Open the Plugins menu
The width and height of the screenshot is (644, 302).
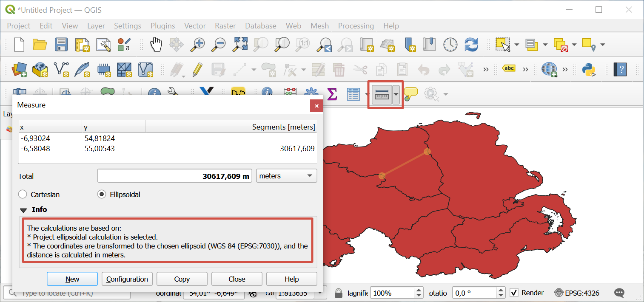162,26
